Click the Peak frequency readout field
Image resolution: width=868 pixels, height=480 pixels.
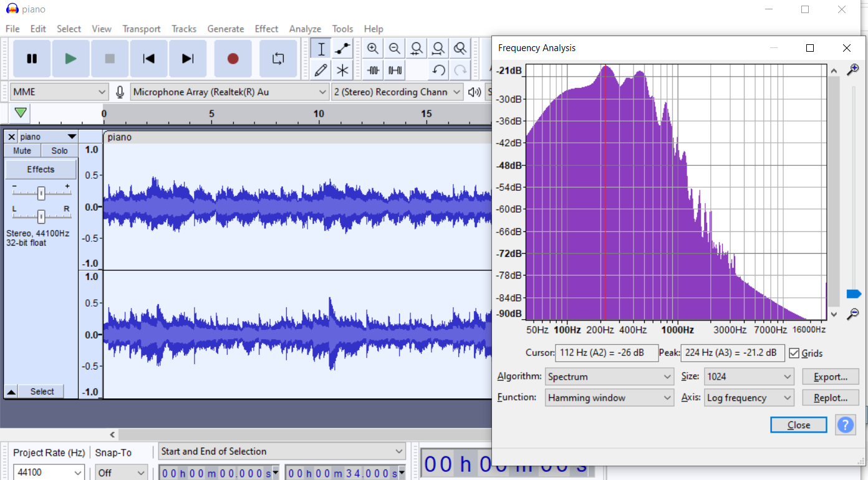pyautogui.click(x=733, y=353)
